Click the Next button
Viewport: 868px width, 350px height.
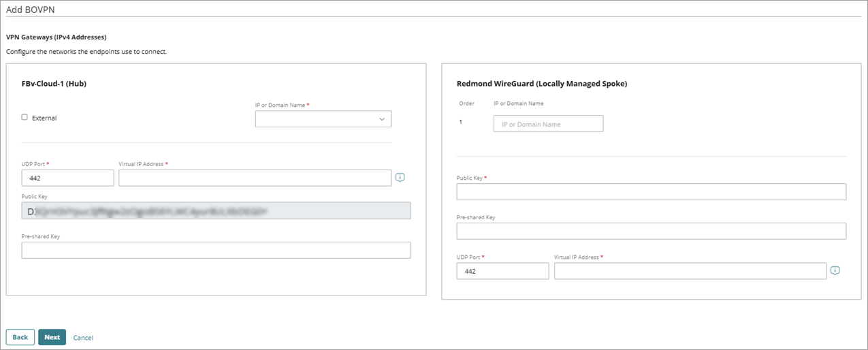(x=52, y=337)
